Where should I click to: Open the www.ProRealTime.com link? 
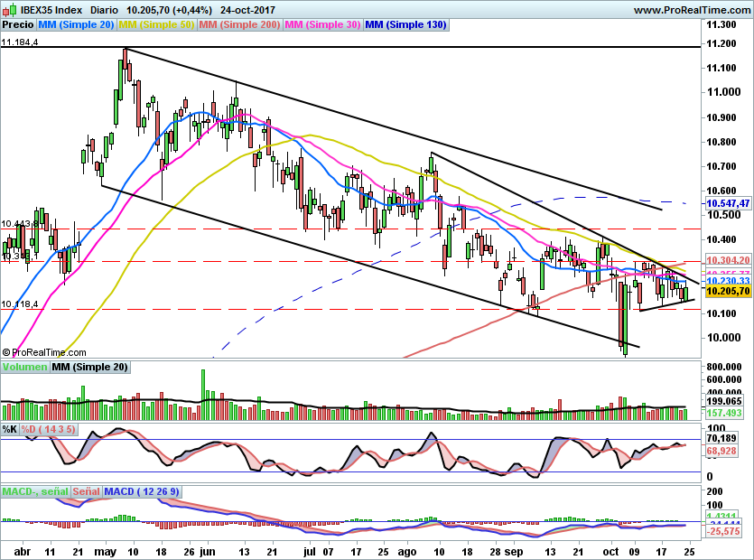coord(691,8)
